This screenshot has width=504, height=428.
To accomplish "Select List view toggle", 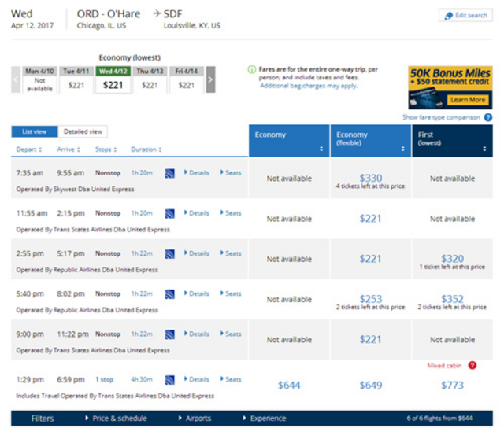I will pos(35,131).
